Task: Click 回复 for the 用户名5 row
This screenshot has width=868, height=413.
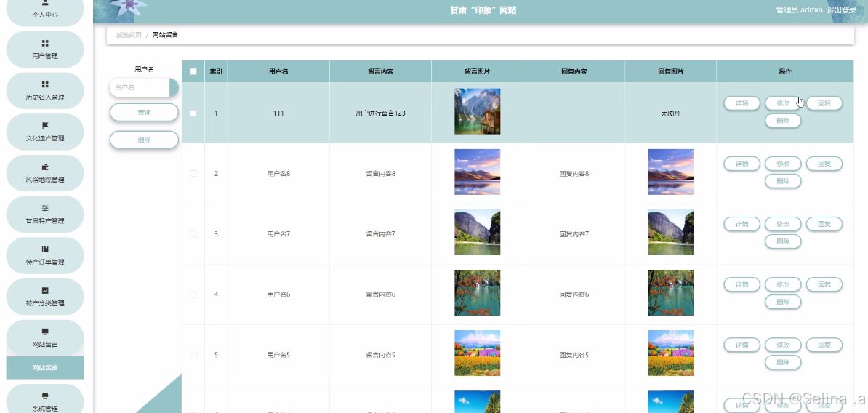Action: 824,345
